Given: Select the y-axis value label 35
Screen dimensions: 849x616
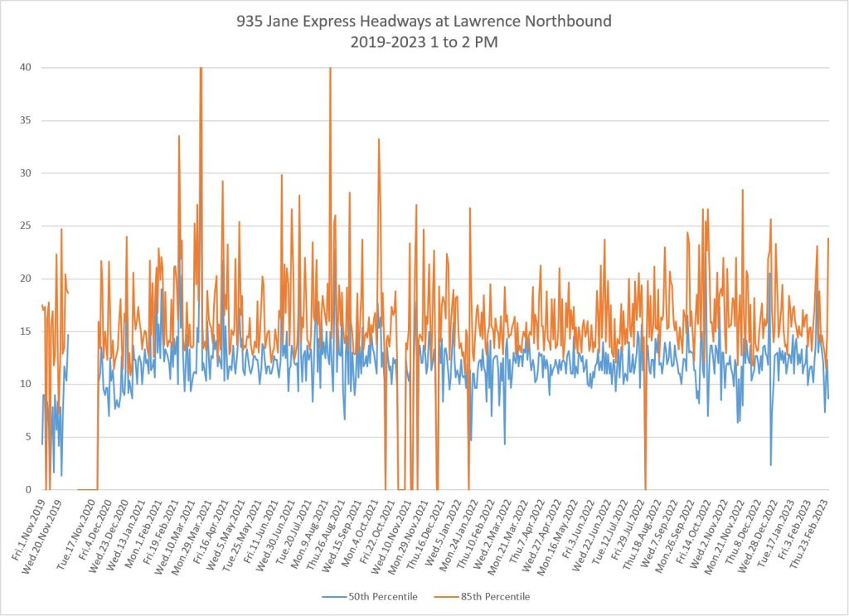Looking at the screenshot, I should tap(27, 120).
